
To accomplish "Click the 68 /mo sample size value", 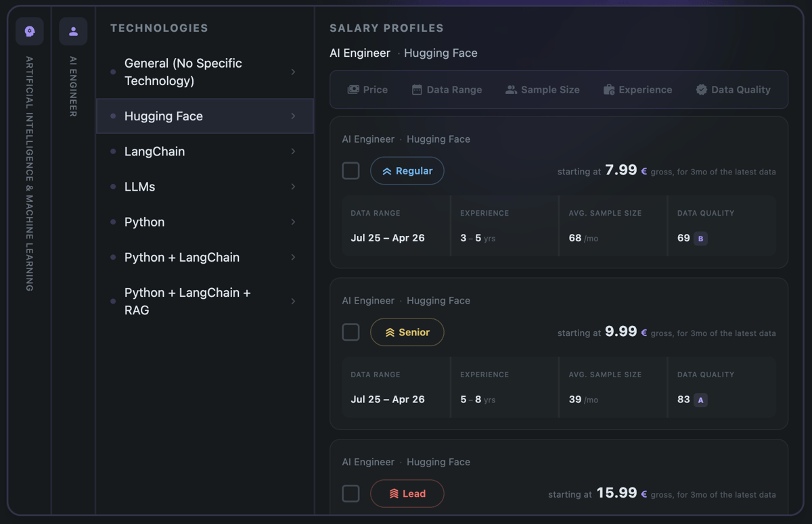I will pyautogui.click(x=583, y=238).
